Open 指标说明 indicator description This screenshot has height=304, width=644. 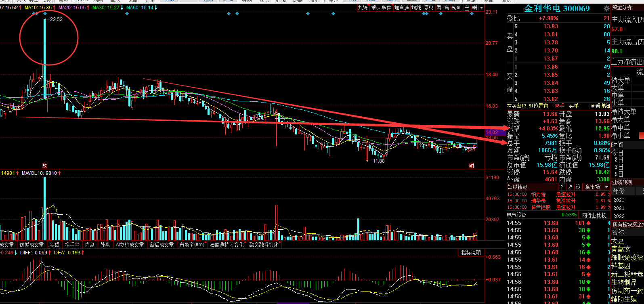tap(471, 253)
